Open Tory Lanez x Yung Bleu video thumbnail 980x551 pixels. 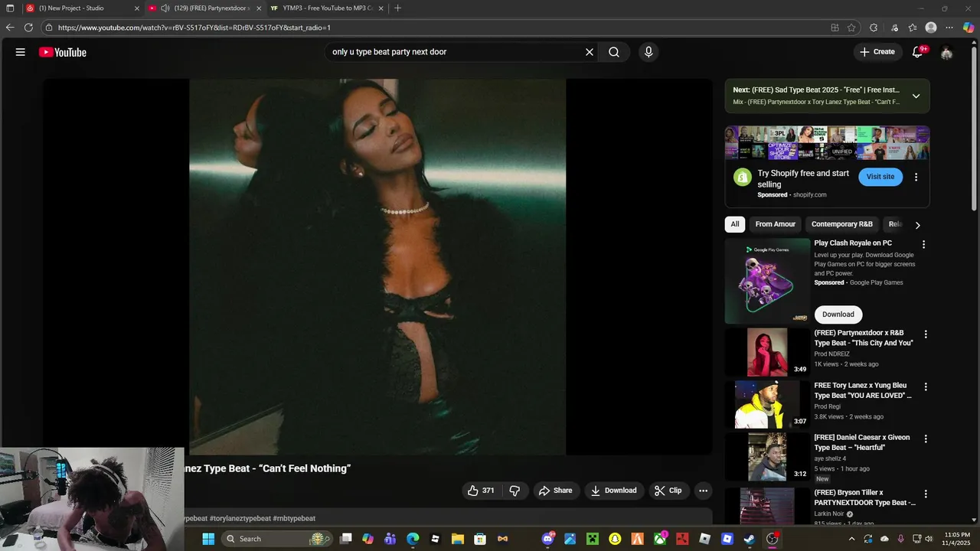point(767,405)
